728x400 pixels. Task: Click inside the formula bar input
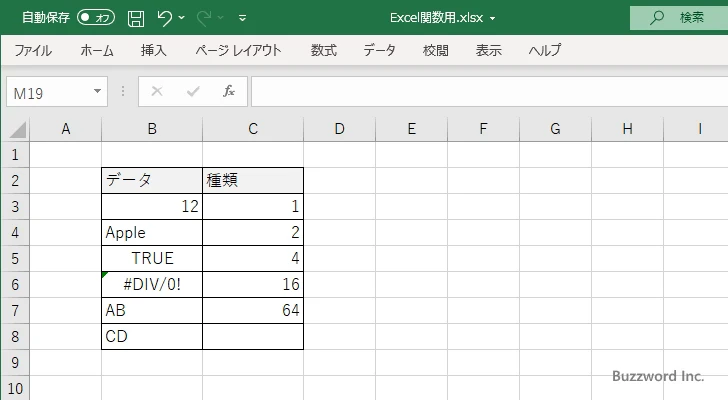click(x=489, y=92)
